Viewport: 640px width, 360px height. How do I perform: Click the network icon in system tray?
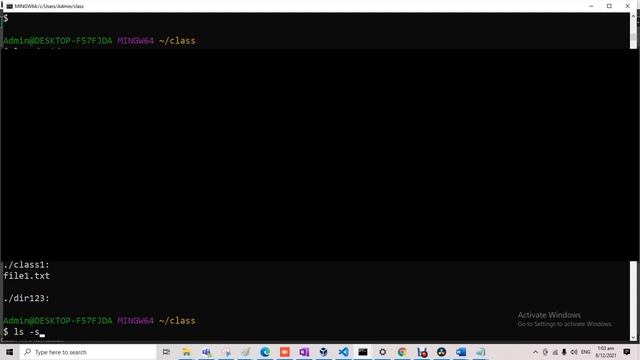pos(555,352)
